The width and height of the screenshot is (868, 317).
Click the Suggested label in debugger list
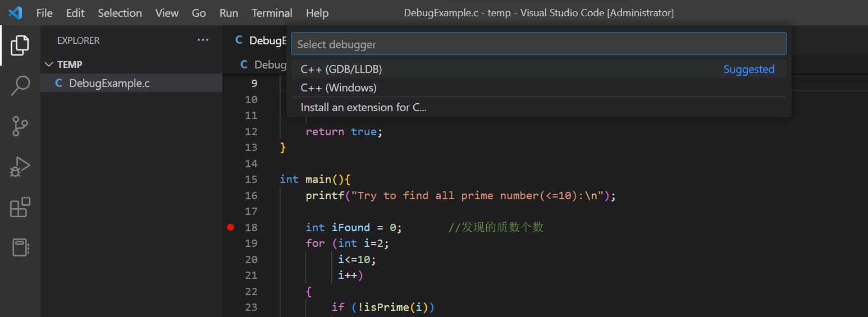748,69
